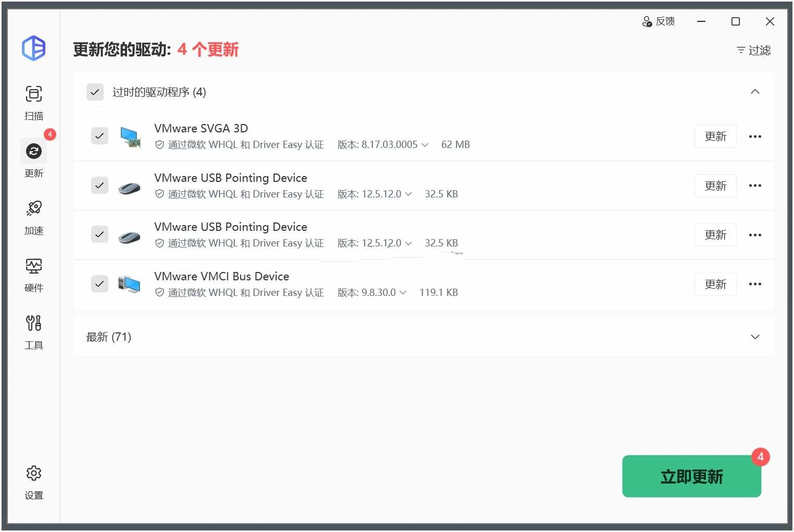Uncheck the first VMware USB Pointing Device checkbox
Screen dimensions: 794x532
click(100, 185)
